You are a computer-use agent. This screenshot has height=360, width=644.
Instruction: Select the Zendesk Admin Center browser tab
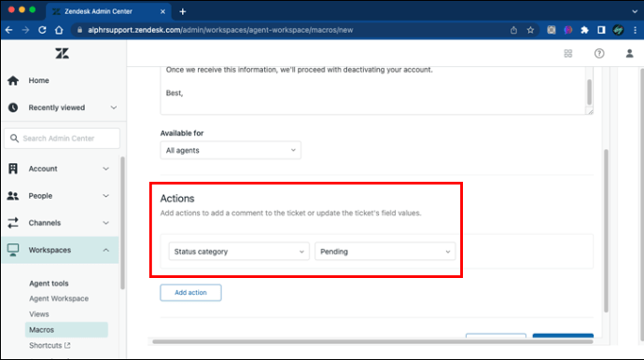(x=108, y=11)
